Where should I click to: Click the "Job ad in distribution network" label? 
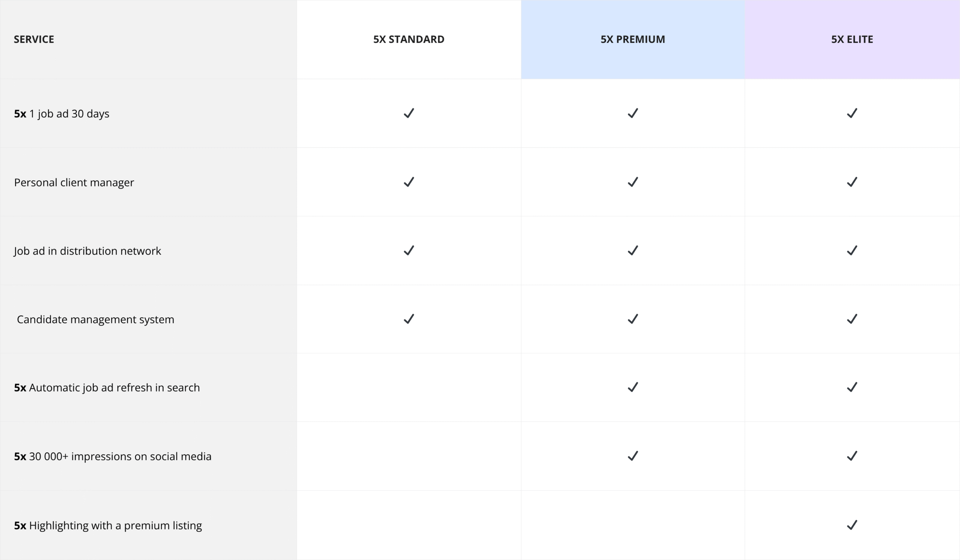[x=88, y=251]
